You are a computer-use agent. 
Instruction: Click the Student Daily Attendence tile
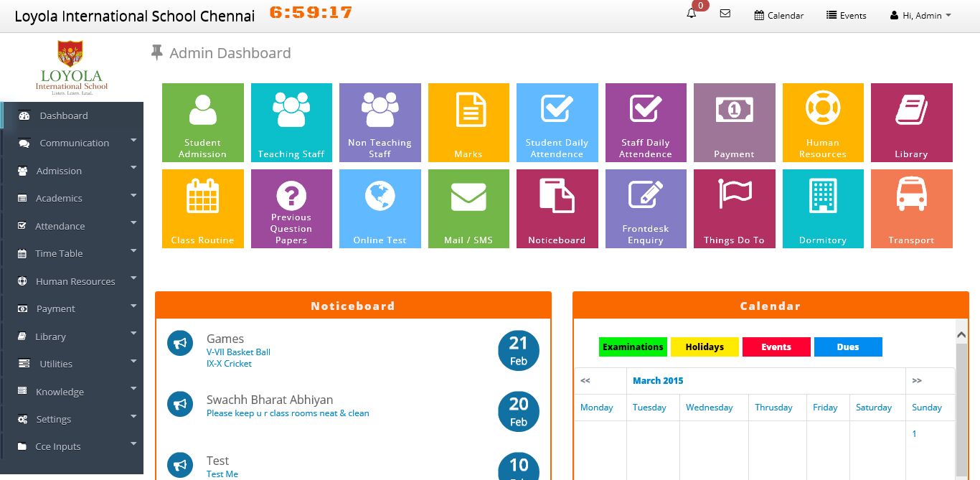click(557, 122)
